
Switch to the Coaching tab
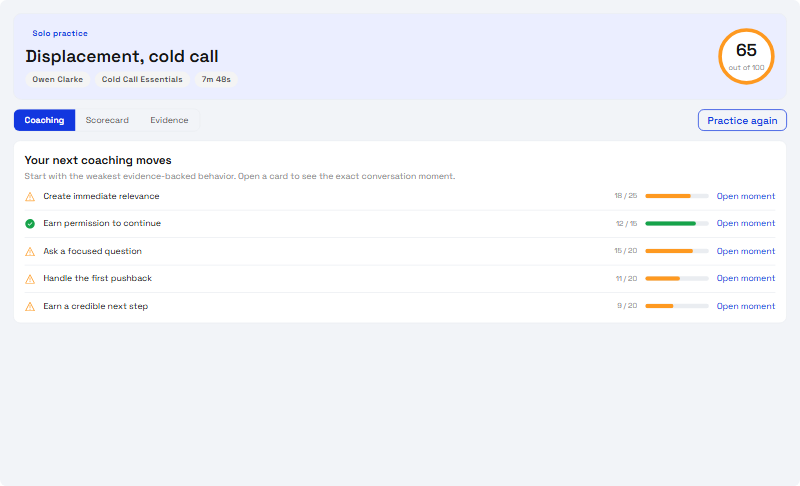point(44,120)
